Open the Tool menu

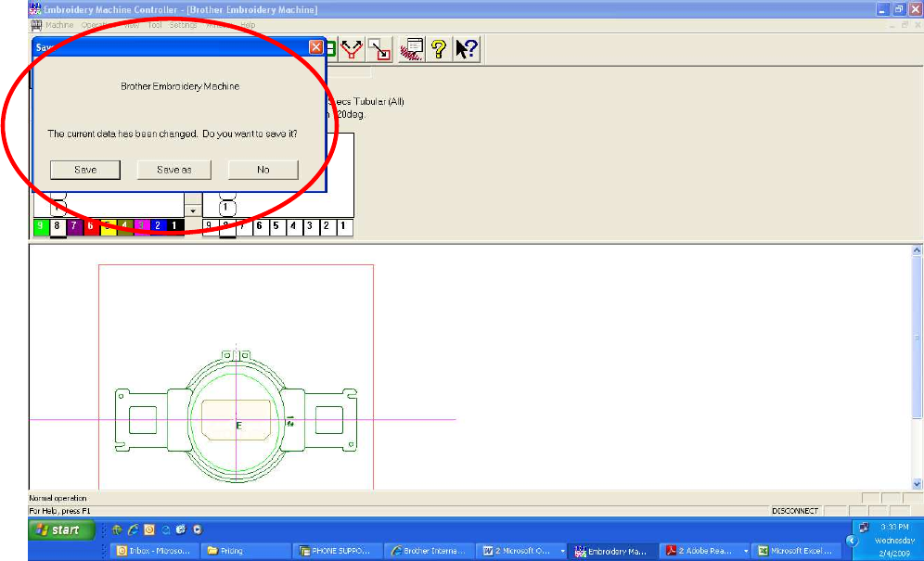(x=154, y=25)
